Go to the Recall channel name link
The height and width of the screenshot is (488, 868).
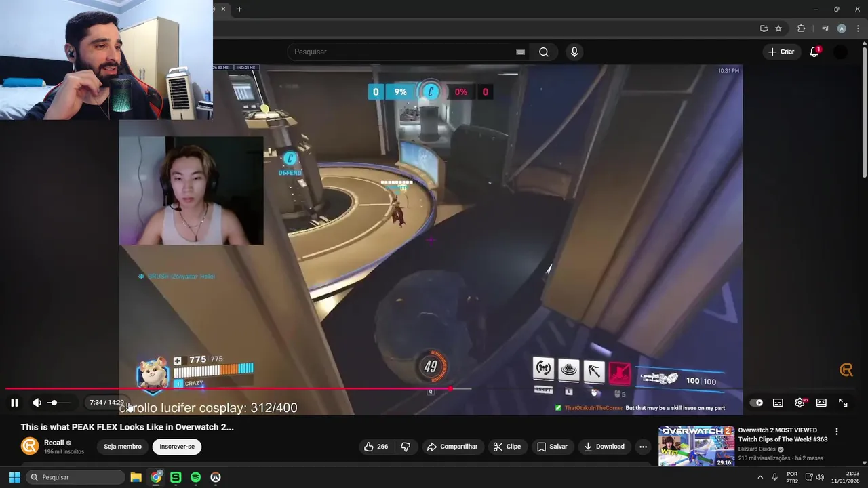[54, 443]
